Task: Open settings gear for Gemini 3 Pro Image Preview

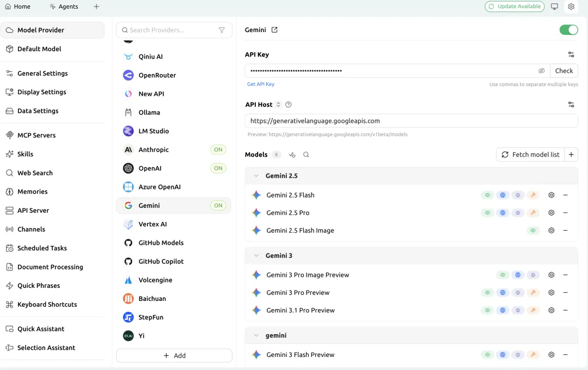Action: [x=551, y=275]
